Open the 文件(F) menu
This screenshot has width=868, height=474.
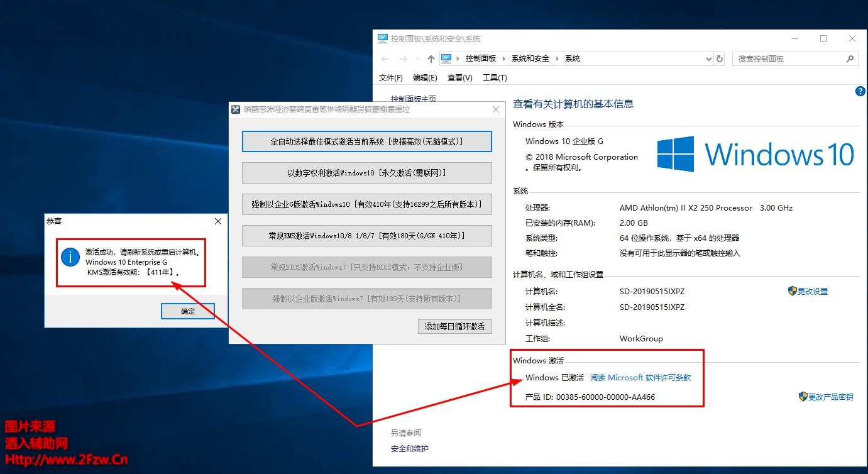coord(390,77)
